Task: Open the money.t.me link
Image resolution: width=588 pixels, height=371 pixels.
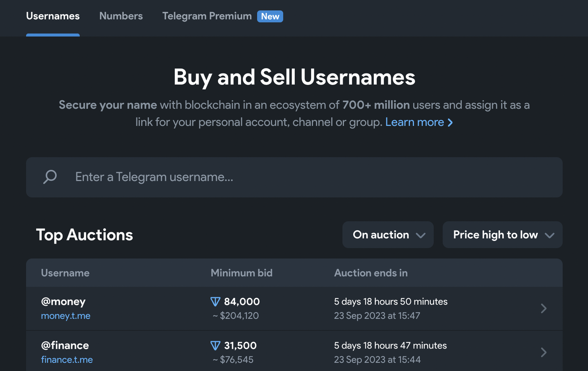Action: 66,316
